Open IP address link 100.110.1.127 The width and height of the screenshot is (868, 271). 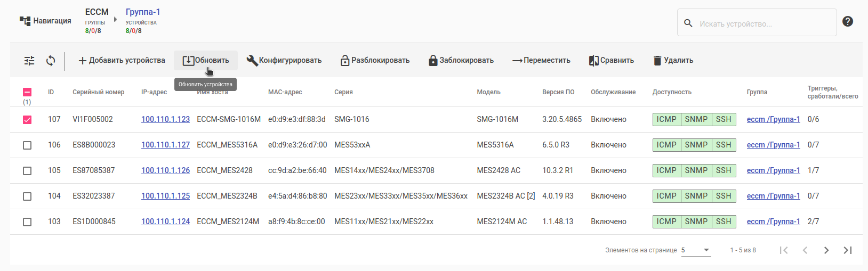click(165, 145)
